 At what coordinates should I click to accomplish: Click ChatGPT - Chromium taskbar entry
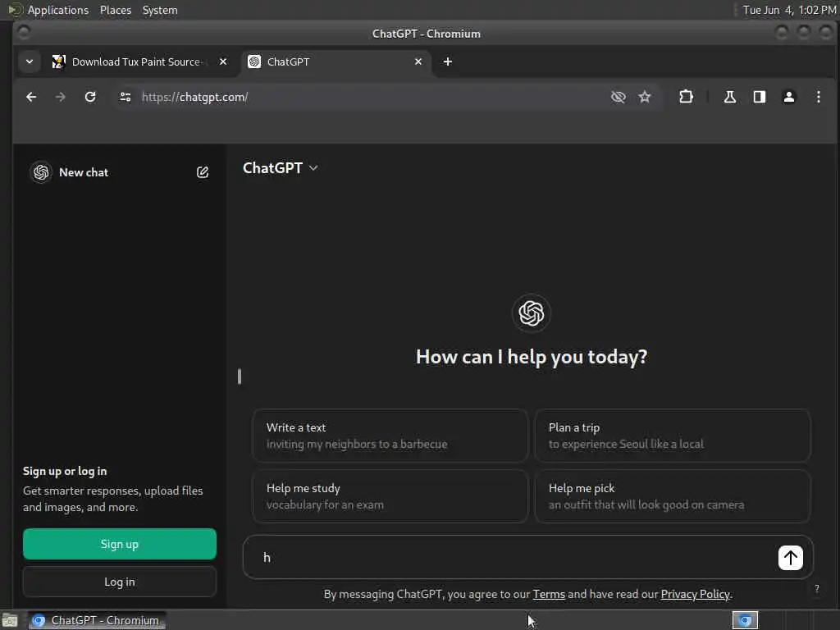click(97, 620)
